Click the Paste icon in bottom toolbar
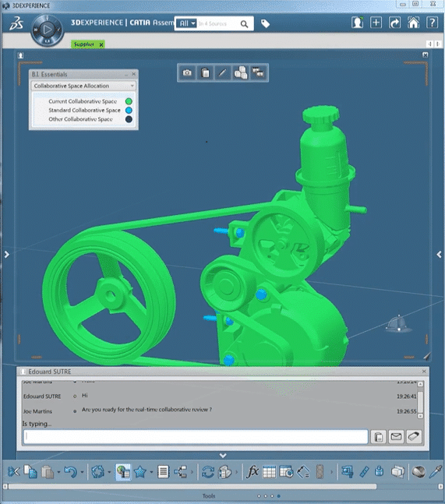The image size is (445, 504). point(48,472)
